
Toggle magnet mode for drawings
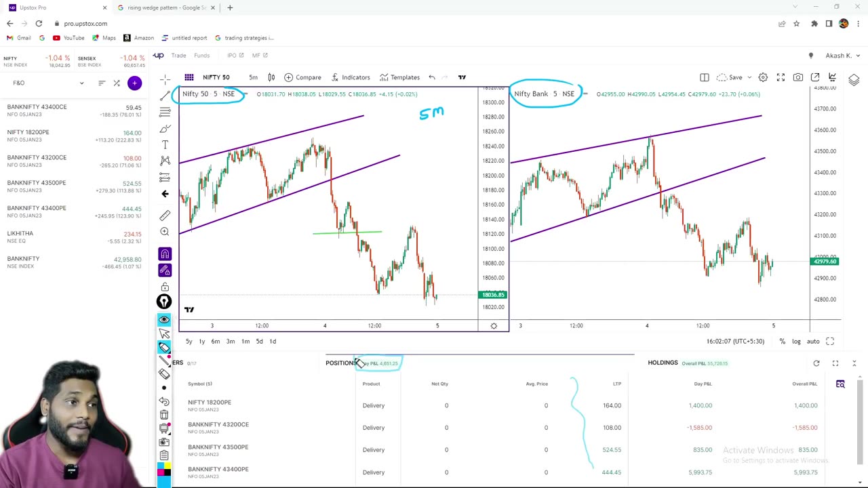coord(165,253)
